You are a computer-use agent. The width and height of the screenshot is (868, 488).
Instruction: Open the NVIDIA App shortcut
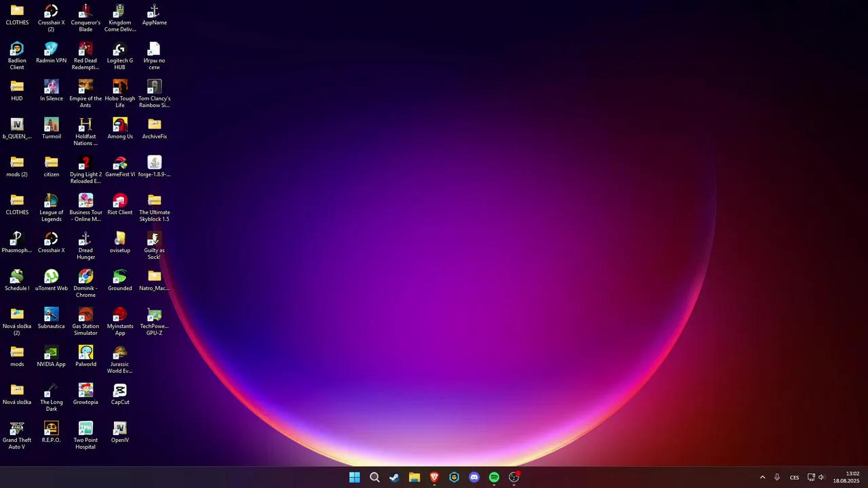click(x=52, y=357)
